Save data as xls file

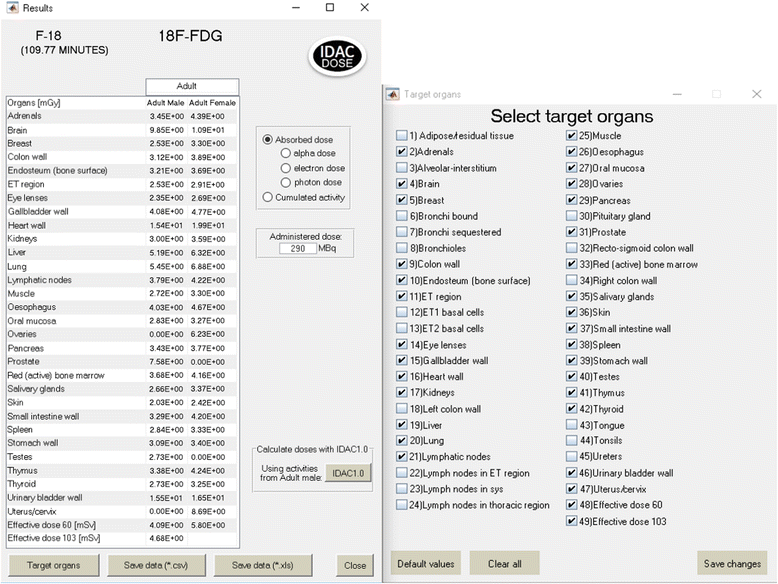[x=268, y=565]
